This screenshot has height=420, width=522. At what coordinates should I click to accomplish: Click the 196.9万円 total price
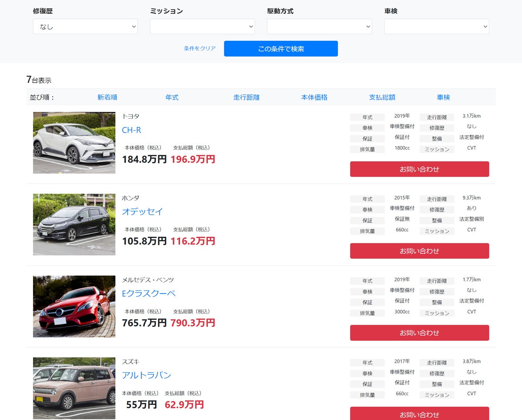tap(193, 159)
